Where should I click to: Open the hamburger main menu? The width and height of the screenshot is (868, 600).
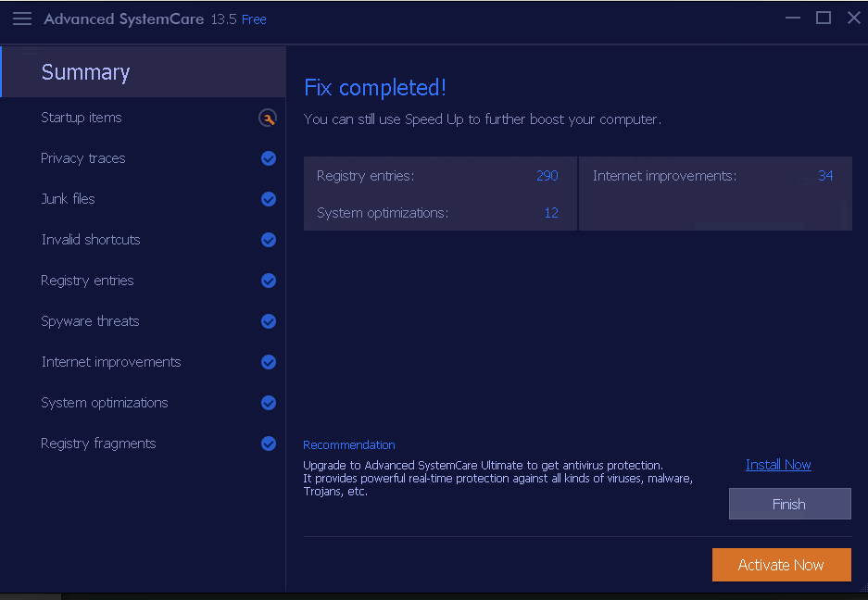tap(22, 19)
